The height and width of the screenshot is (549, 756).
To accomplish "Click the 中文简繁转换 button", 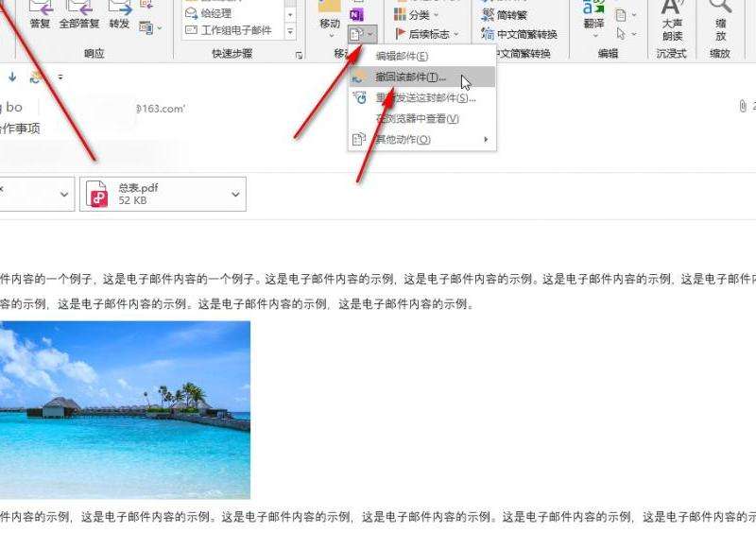I will pos(519,34).
